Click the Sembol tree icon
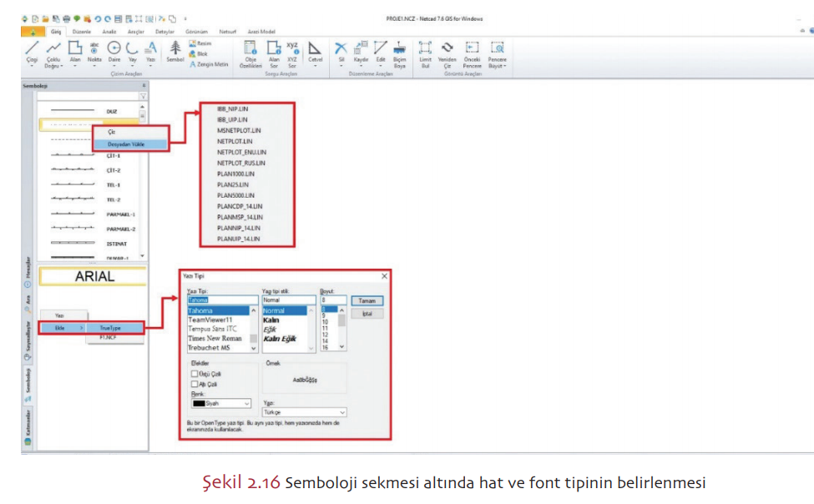814x504 pixels. 175,50
